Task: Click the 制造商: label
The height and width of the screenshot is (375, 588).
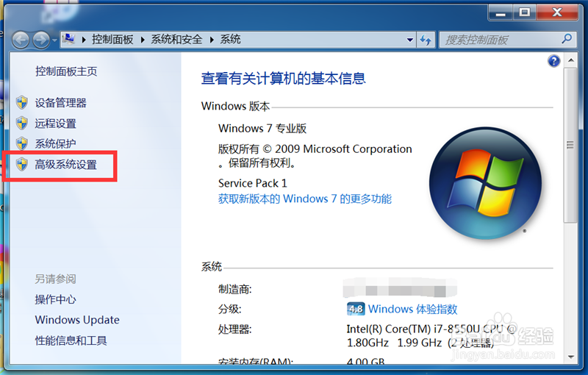Action: (x=234, y=289)
